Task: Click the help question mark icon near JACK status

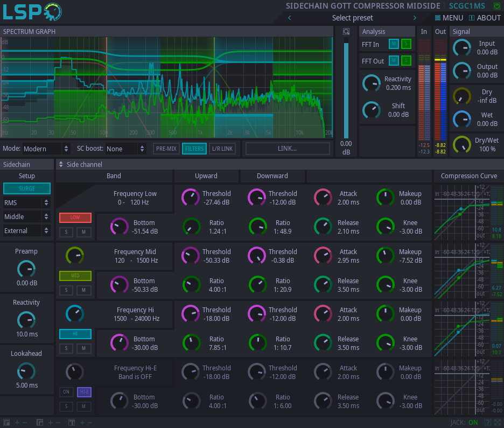Action: pos(488,422)
